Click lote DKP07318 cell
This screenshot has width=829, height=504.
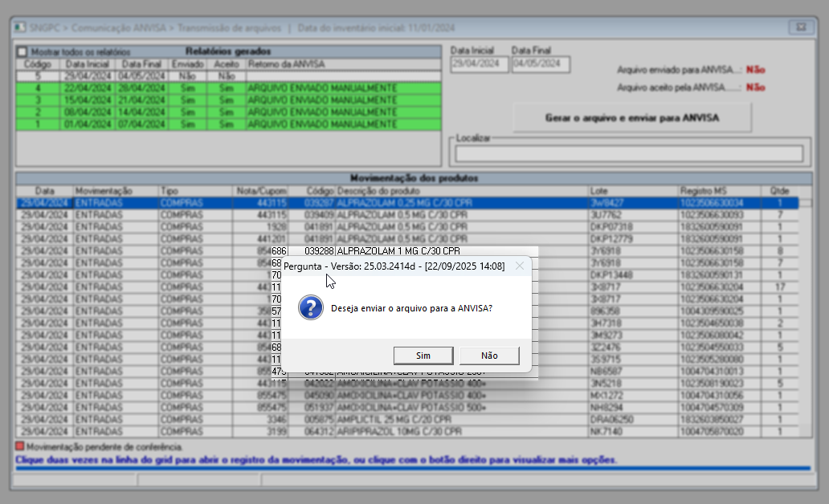[633, 227]
